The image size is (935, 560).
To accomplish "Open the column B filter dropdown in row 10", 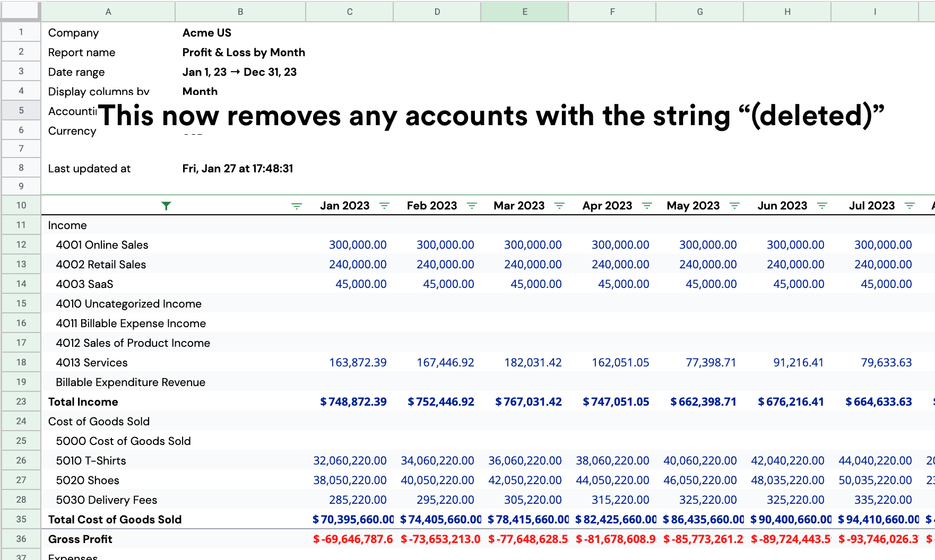I will click(x=297, y=206).
